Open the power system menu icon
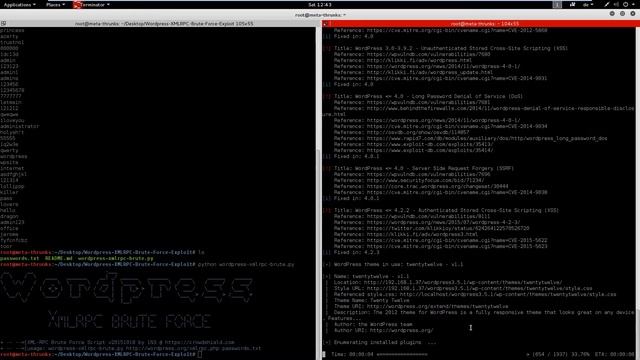Screen dimensions: 640x360 coord(627,4)
